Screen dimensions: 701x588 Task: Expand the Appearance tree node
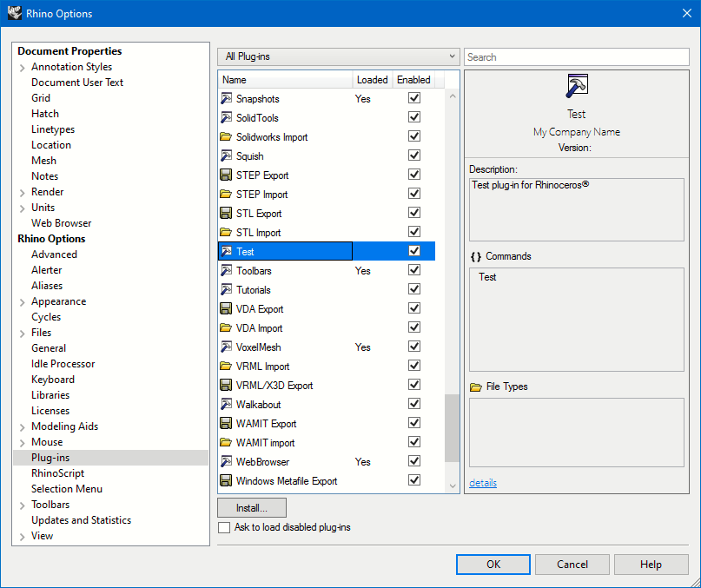pos(23,303)
